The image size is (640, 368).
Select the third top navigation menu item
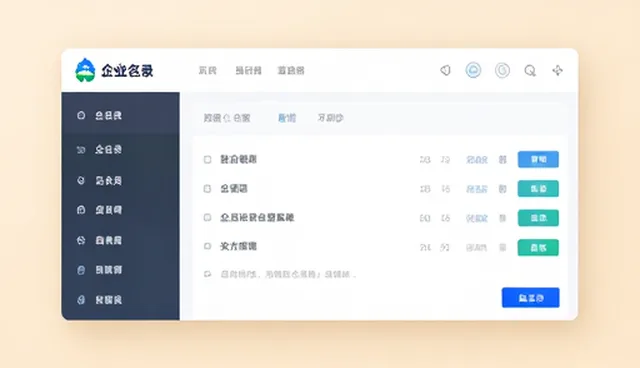(291, 71)
